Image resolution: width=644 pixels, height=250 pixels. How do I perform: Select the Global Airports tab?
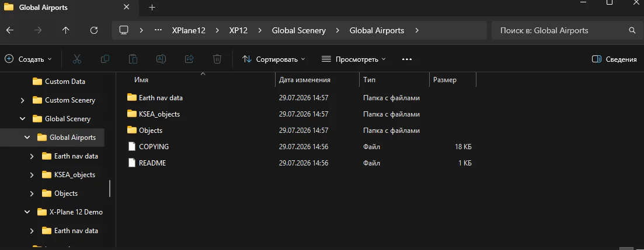(x=70, y=8)
